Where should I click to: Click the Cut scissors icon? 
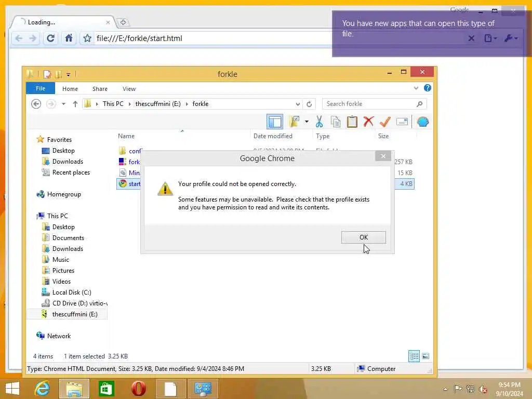pyautogui.click(x=319, y=122)
